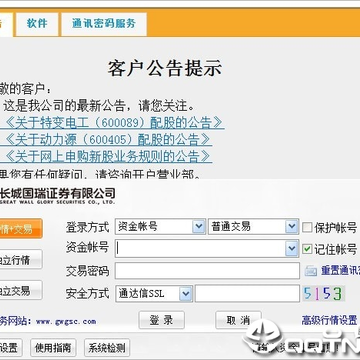Open the 使用指南 button
This screenshot has height=360, width=360.
[53, 348]
